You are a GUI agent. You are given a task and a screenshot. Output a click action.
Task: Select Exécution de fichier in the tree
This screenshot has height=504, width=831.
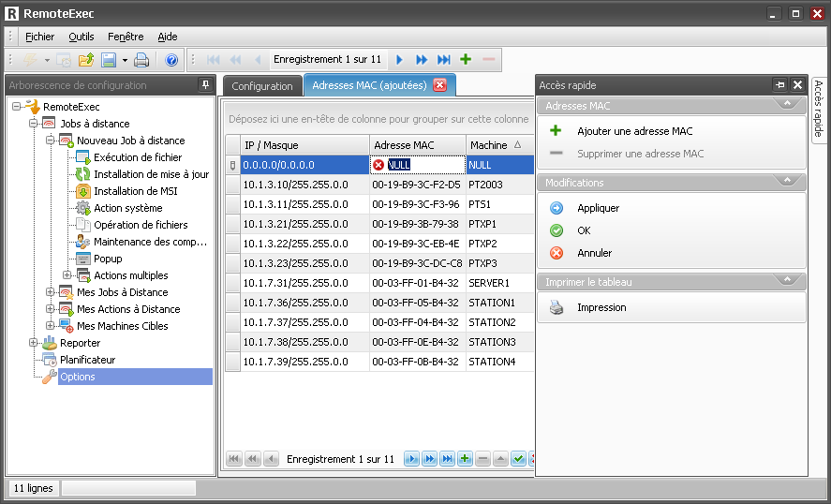(138, 157)
